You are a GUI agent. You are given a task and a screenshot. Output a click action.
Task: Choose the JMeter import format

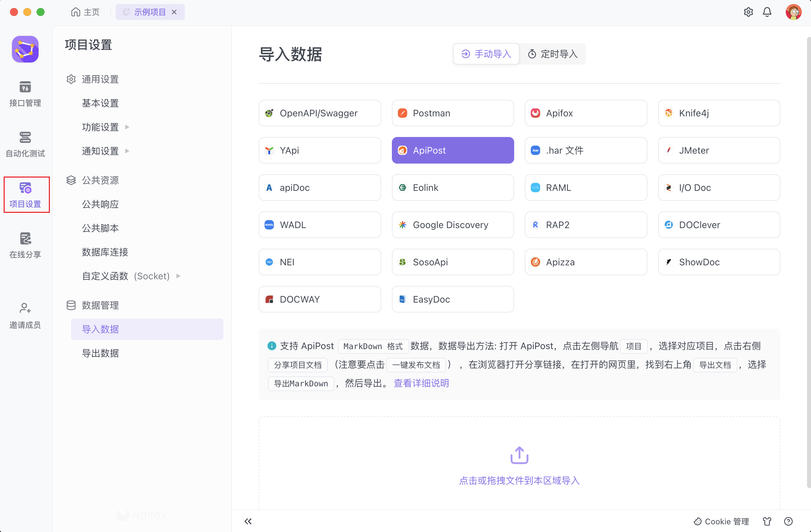pyautogui.click(x=719, y=150)
